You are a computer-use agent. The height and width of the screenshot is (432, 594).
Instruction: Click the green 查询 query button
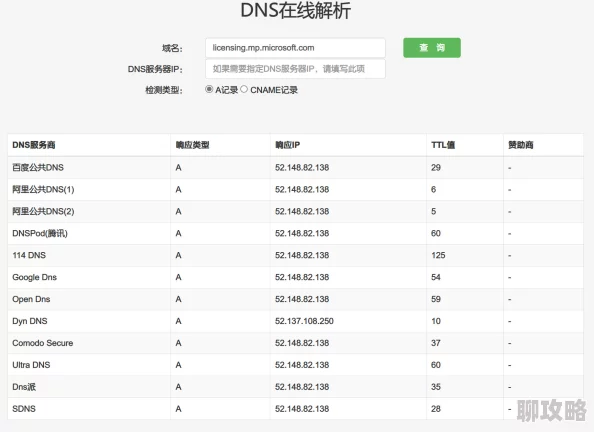432,48
